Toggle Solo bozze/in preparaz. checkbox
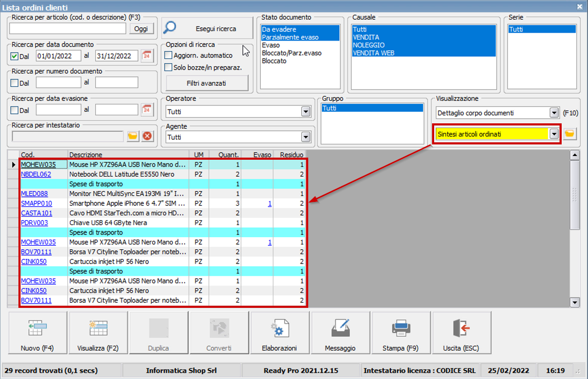Viewport: 588px width, 379px height. (169, 67)
